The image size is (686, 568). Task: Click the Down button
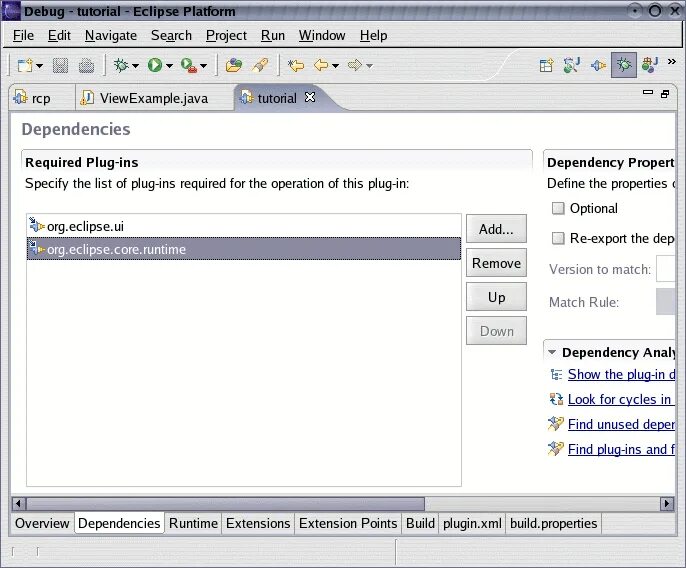click(x=496, y=331)
